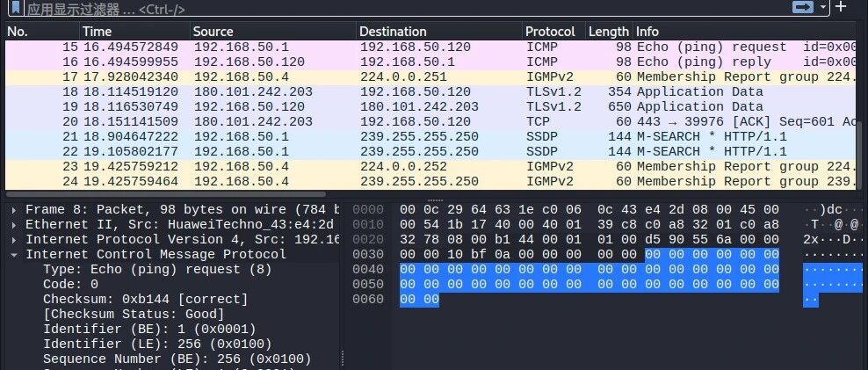Select the Checksum: 0xb144 field

pos(145,300)
